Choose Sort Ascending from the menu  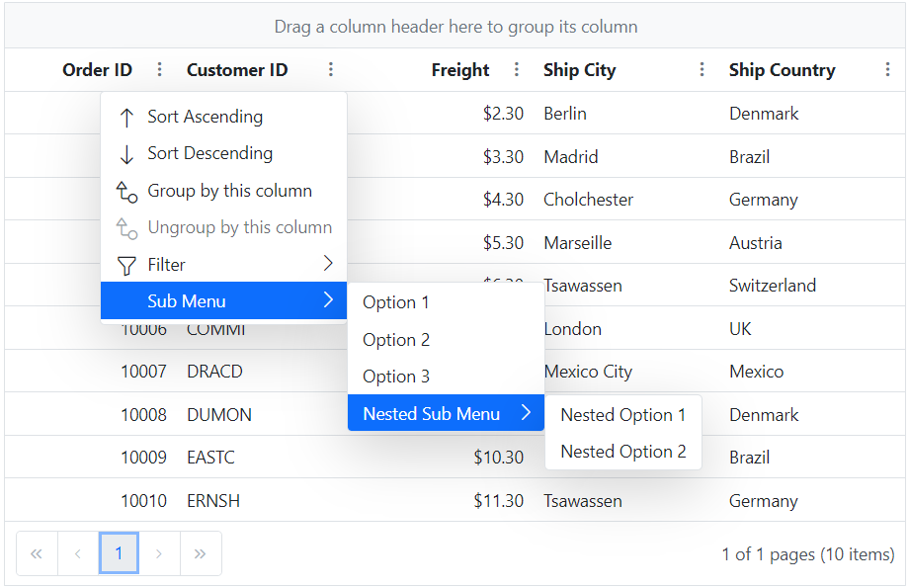pyautogui.click(x=223, y=117)
